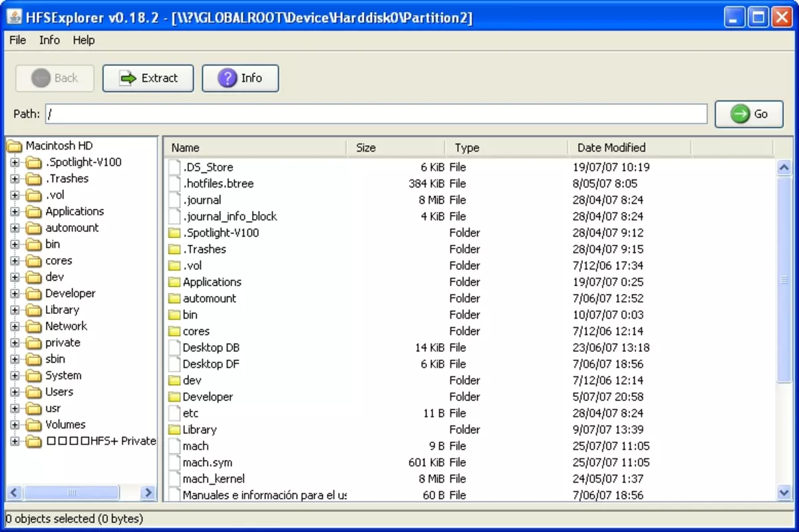Click the private folder icon in tree
The width and height of the screenshot is (799, 532).
click(x=34, y=343)
